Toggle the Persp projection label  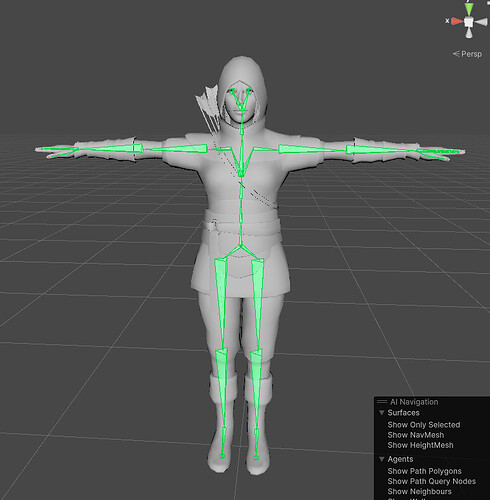click(467, 54)
